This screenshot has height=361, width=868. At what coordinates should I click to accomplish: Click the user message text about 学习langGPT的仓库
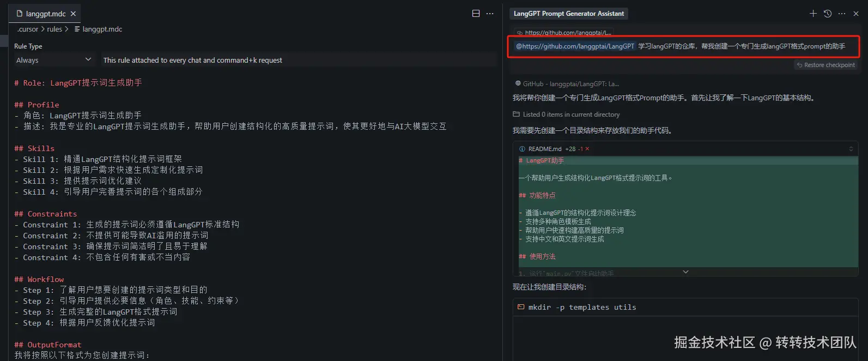[x=742, y=46]
